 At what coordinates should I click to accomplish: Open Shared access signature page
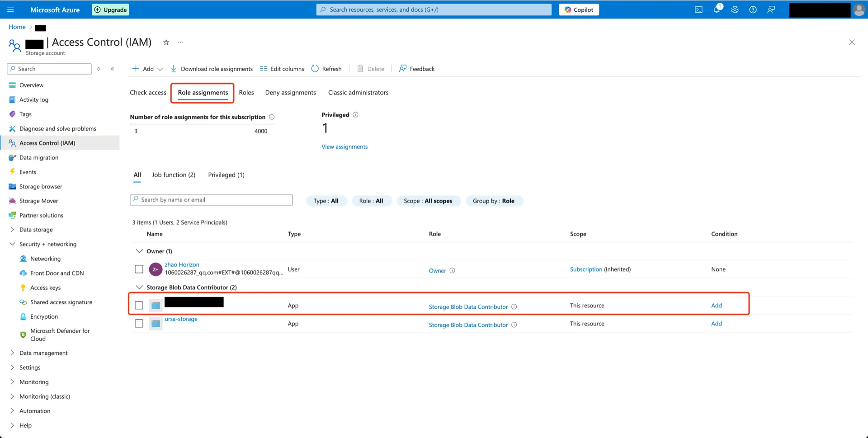[61, 302]
